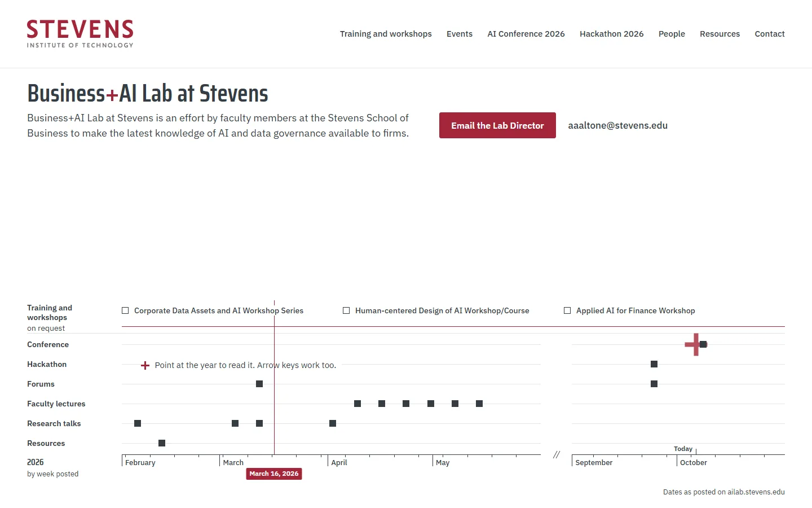Click the Hackathon event square in late September
Screen dimensions: 812x508
[654, 364]
